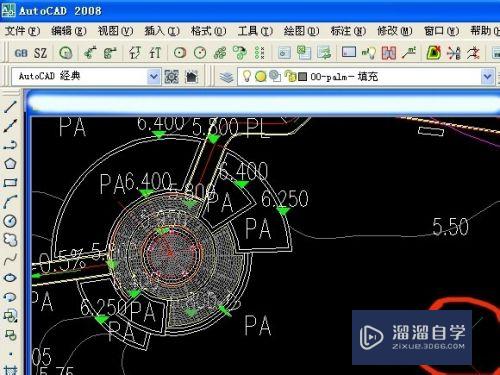The height and width of the screenshot is (375, 500).
Task: Click the Make Block tool
Action: 10,335
